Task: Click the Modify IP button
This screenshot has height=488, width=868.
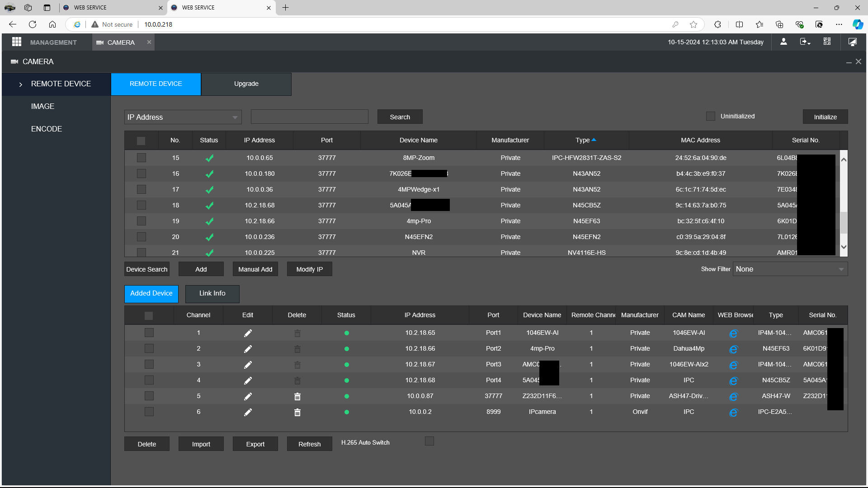Action: [x=309, y=269]
